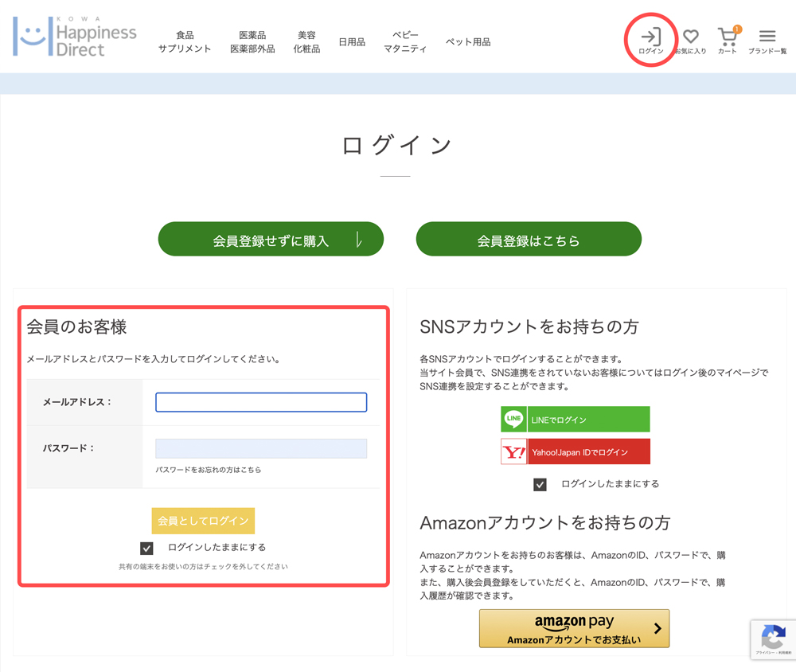
Task: Click the forgot password link
Action: (209, 470)
